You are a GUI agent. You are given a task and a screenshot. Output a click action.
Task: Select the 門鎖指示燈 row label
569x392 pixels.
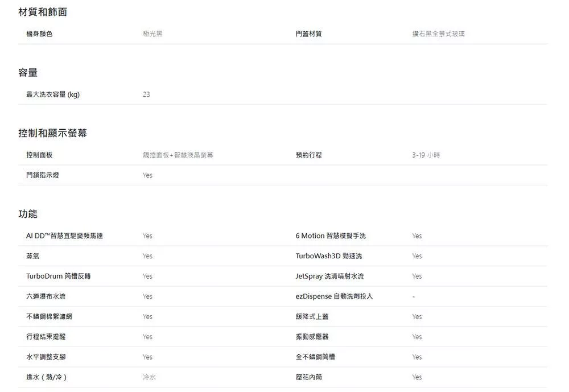43,175
